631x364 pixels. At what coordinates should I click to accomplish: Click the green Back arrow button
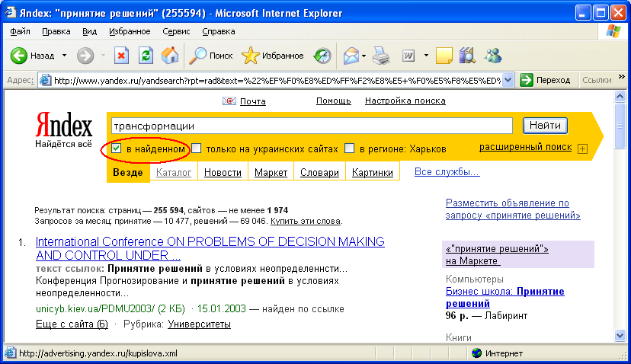pyautogui.click(x=18, y=56)
